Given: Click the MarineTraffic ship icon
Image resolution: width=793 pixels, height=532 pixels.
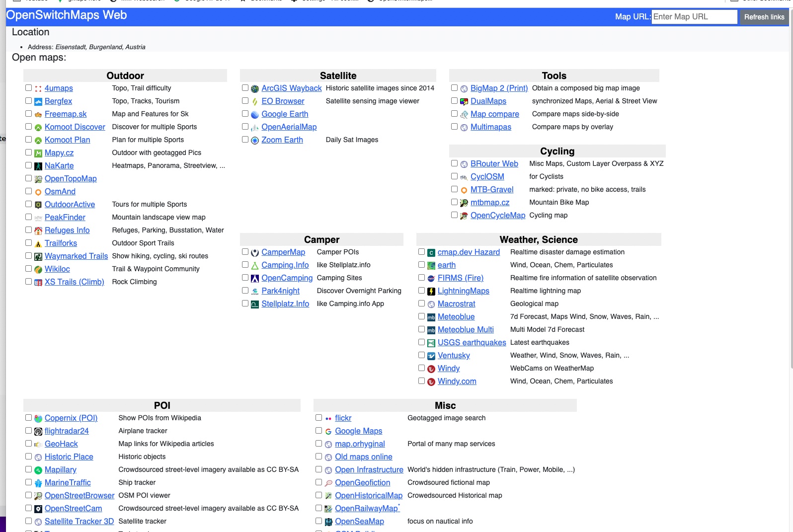Looking at the screenshot, I should coord(38,483).
